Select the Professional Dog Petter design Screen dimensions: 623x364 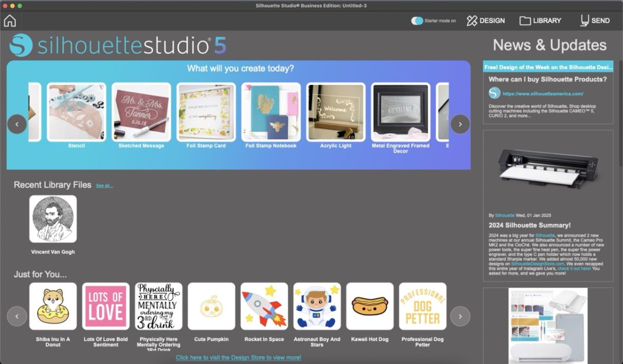423,306
